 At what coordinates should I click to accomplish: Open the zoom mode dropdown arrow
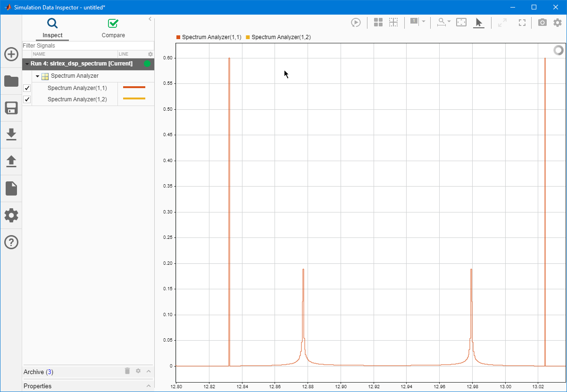[449, 22]
